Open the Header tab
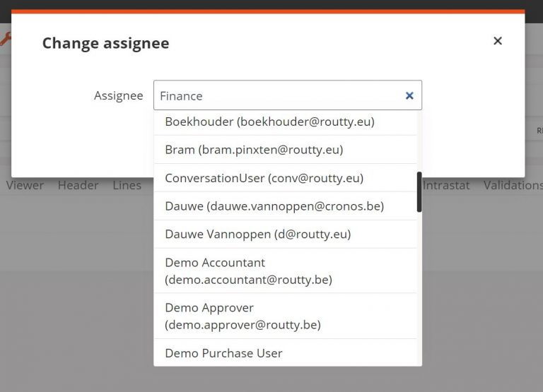Image resolution: width=543 pixels, height=392 pixels. [x=78, y=185]
